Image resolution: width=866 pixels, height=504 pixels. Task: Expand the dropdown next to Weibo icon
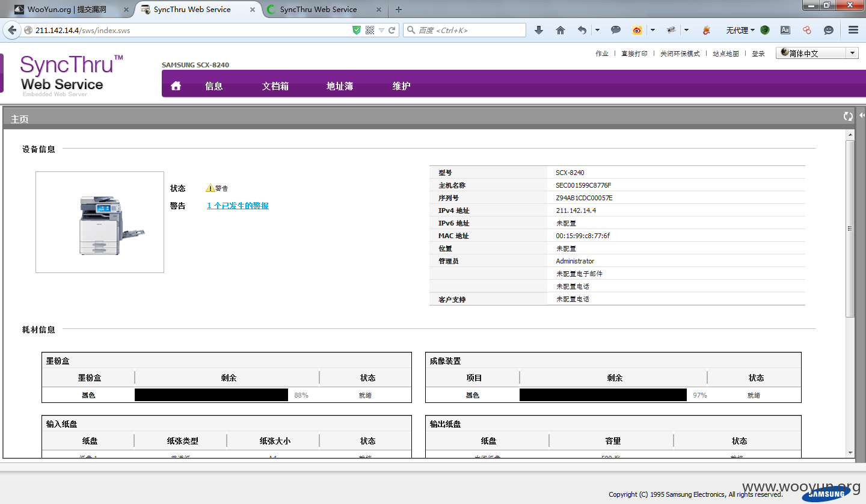point(653,30)
